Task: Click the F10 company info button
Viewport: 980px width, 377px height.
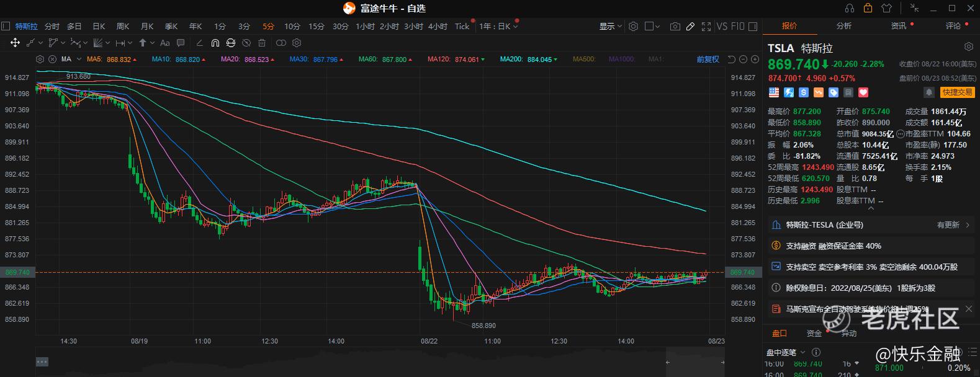Action: point(737,26)
